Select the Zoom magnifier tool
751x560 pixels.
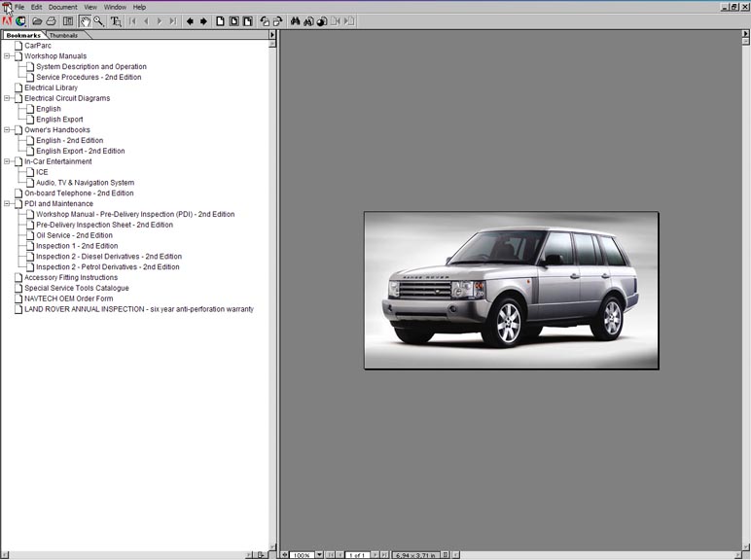pyautogui.click(x=99, y=20)
